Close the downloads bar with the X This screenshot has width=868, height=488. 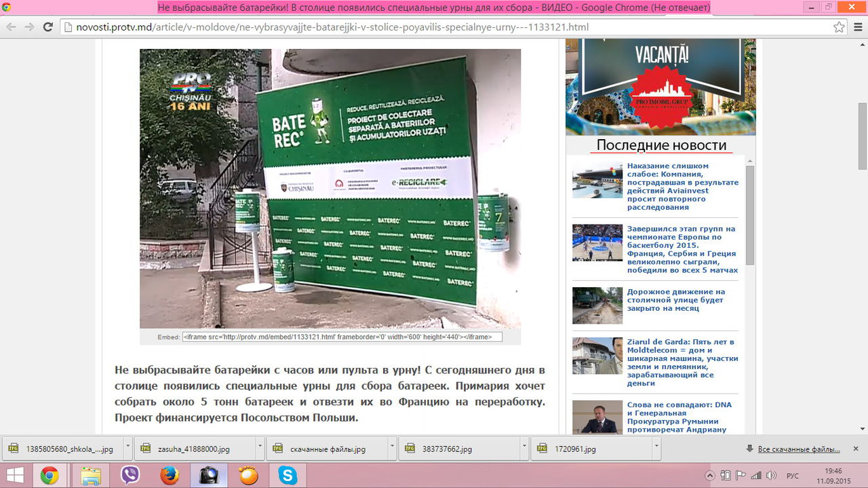click(x=856, y=449)
